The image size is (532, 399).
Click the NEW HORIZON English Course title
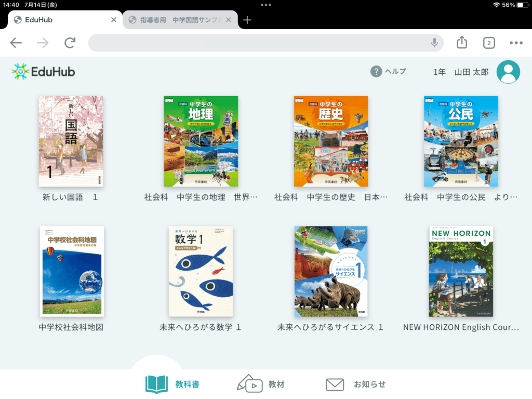coord(461,327)
